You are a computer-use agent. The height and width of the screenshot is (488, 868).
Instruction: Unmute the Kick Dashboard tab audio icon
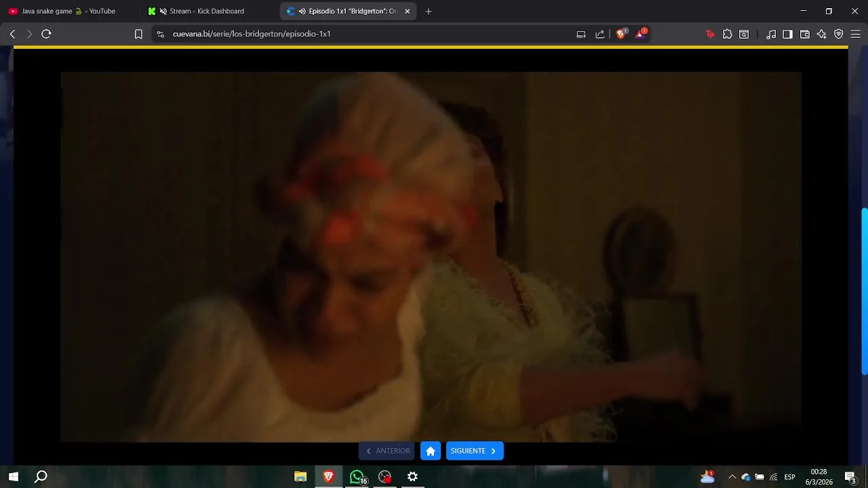coord(163,11)
